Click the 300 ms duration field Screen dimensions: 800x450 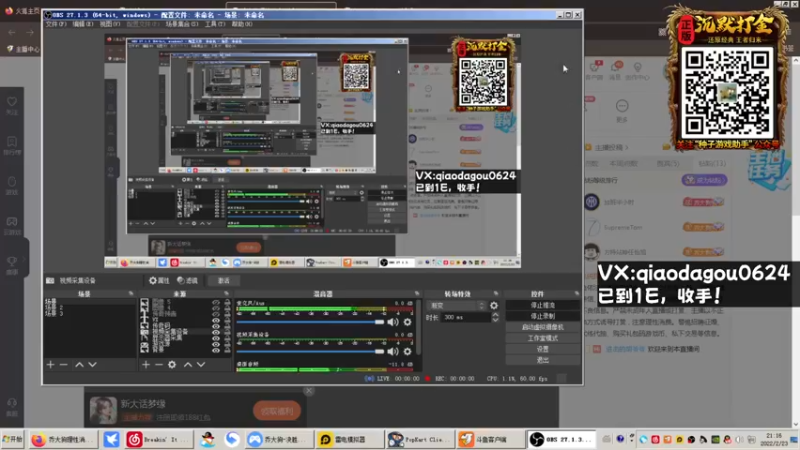click(x=466, y=317)
